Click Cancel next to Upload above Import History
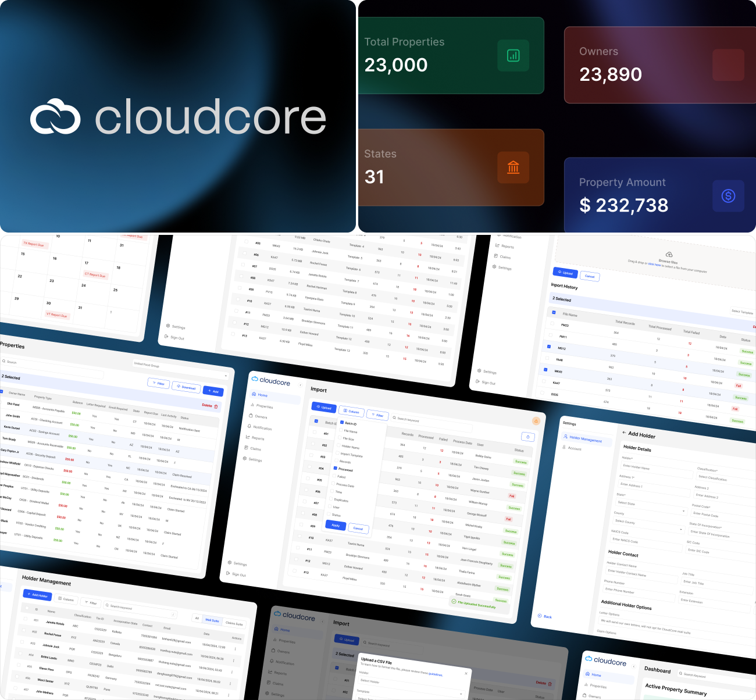This screenshot has height=700, width=756. pos(590,276)
